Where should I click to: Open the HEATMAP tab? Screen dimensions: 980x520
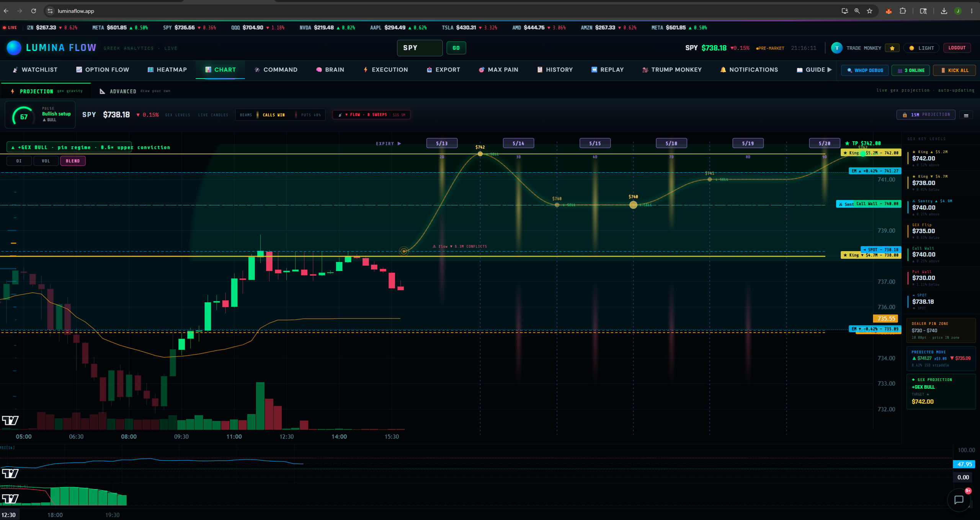167,70
